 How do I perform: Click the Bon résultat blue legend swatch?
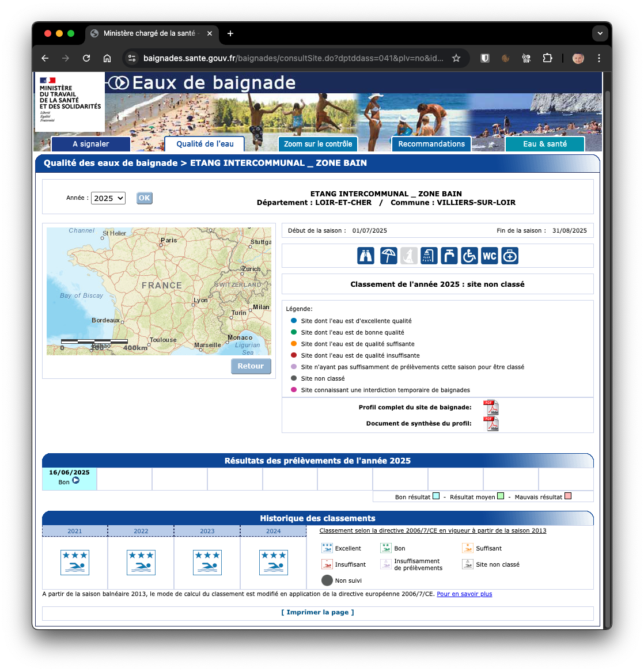437,496
